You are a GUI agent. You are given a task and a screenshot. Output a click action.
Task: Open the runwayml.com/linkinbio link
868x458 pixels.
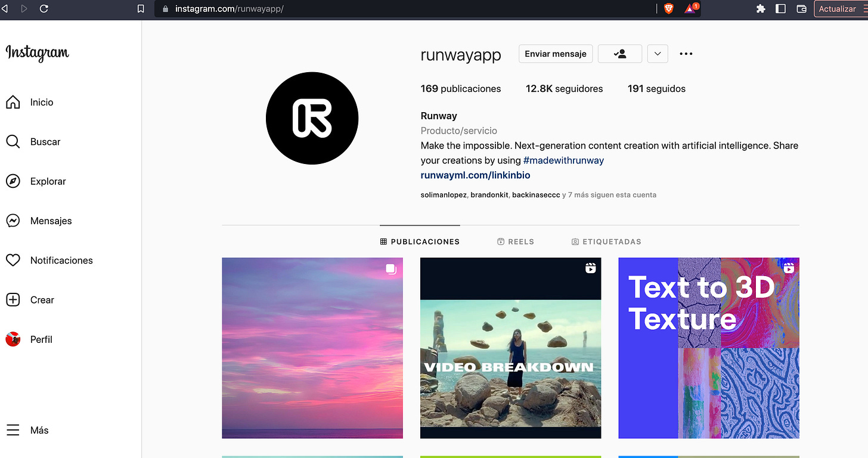[475, 175]
